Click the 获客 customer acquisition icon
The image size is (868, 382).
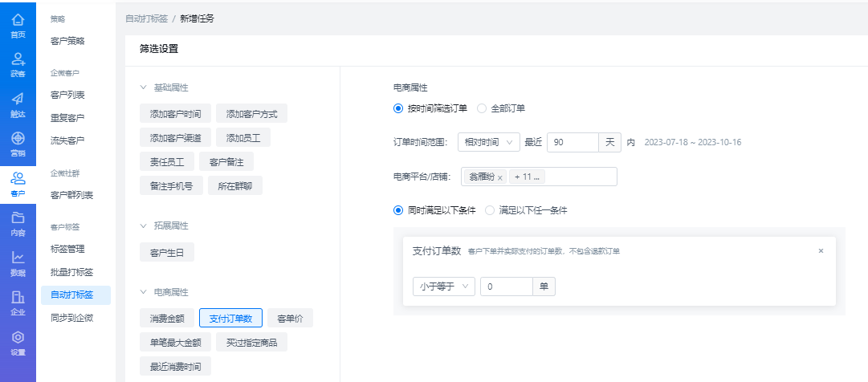[x=18, y=64]
